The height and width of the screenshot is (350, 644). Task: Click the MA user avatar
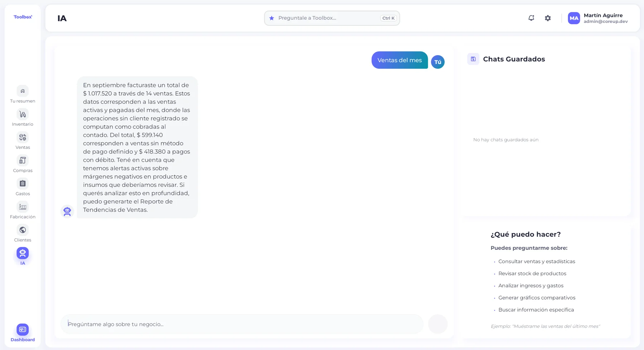574,18
